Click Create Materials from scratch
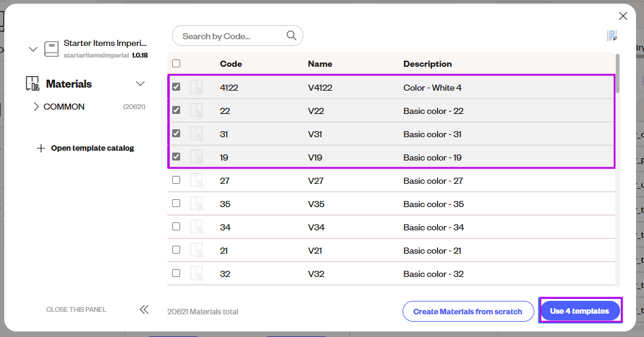This screenshot has width=644, height=337. coord(468,311)
